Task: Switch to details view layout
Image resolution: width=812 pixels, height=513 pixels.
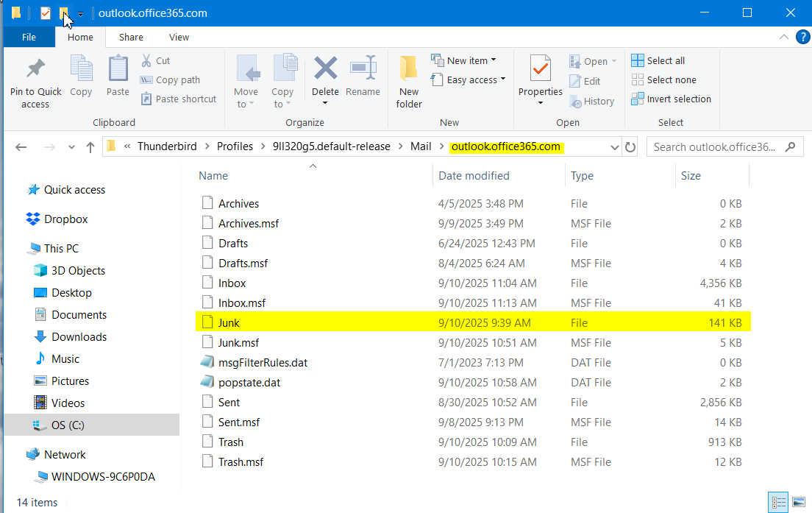Action: click(779, 503)
